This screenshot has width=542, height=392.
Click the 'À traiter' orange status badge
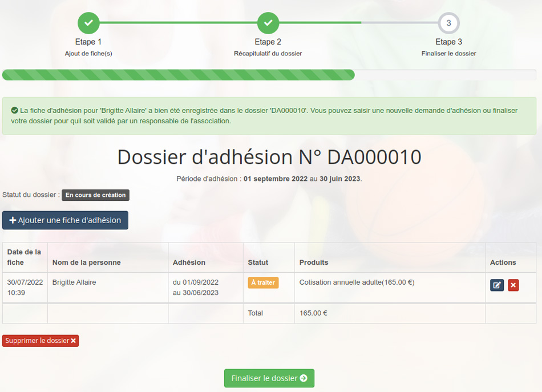pyautogui.click(x=263, y=282)
